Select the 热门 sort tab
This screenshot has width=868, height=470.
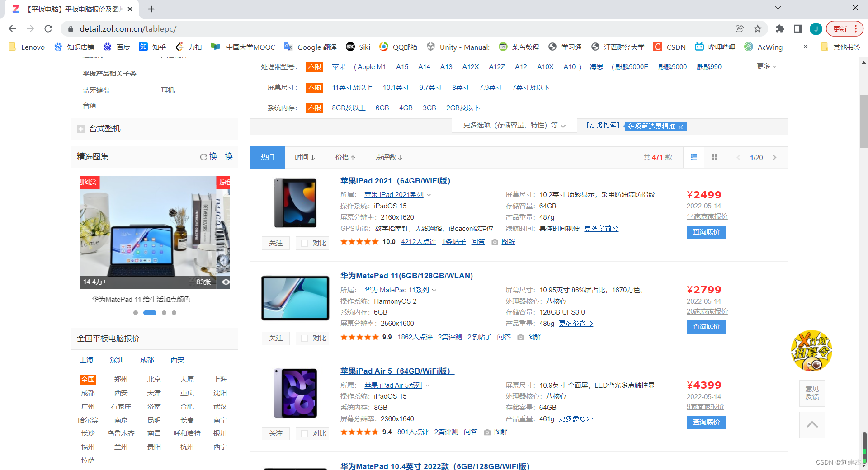268,157
